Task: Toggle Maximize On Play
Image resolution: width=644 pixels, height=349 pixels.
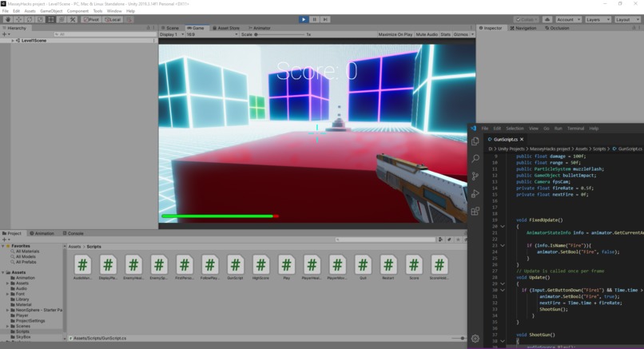Action: coord(395,34)
